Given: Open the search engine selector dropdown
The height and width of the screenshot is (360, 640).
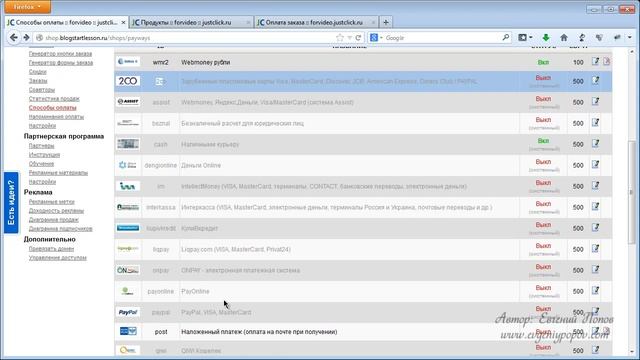Looking at the screenshot, I should [x=376, y=38].
